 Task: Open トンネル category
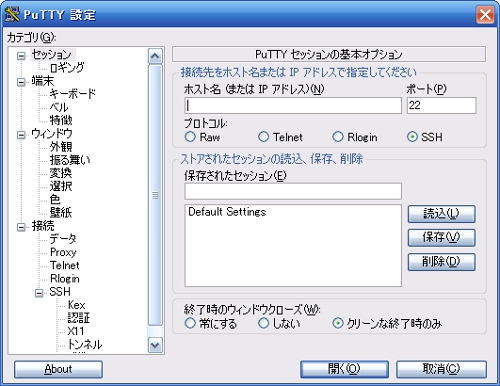click(85, 344)
